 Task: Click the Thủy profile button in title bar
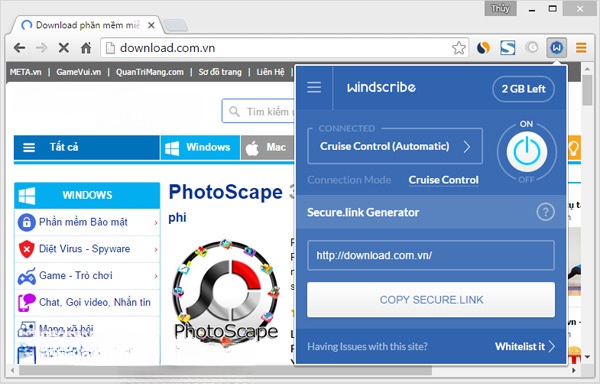click(501, 8)
